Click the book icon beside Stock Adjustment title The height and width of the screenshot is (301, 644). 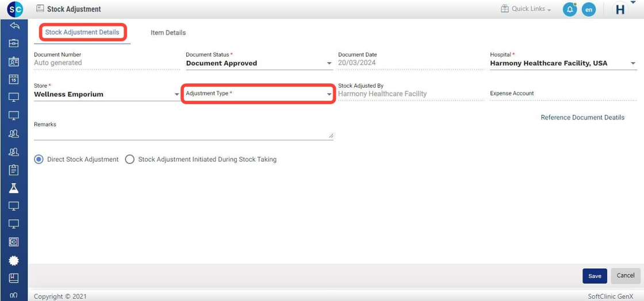pyautogui.click(x=40, y=8)
